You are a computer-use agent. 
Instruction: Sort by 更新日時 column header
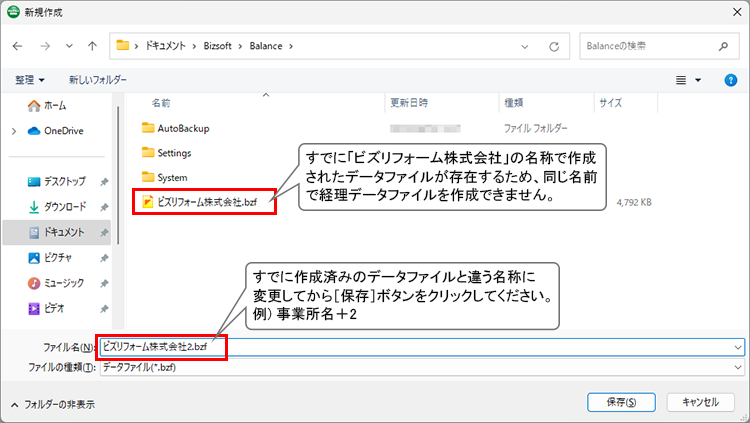[x=409, y=102]
